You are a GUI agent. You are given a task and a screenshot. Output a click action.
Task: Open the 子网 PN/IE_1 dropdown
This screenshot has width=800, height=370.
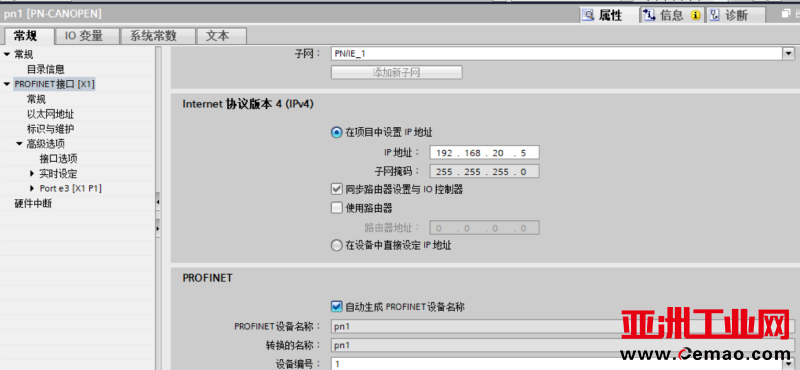coord(789,54)
